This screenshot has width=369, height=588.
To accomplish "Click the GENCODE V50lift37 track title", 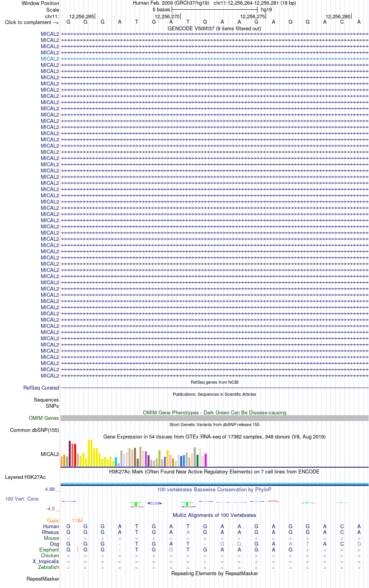I will (214, 28).
